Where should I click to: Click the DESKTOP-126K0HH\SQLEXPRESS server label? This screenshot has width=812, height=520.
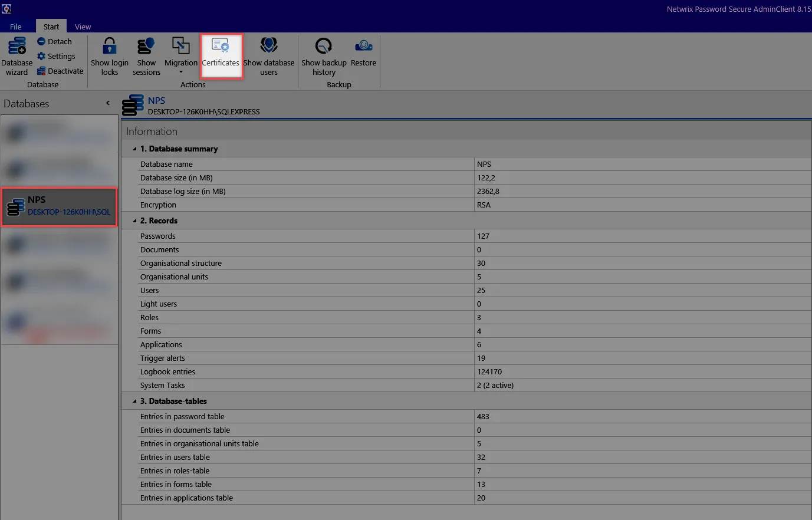(203, 111)
